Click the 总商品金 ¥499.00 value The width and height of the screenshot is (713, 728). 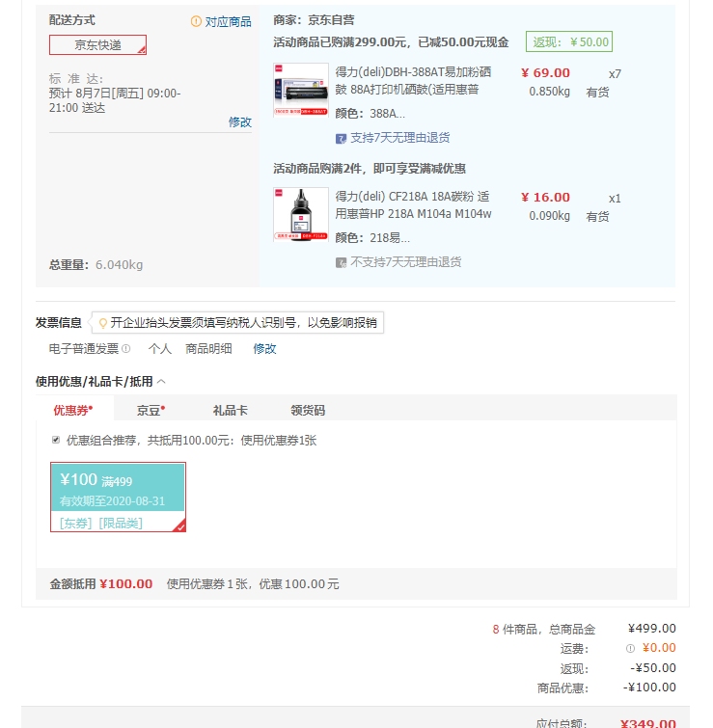[651, 628]
